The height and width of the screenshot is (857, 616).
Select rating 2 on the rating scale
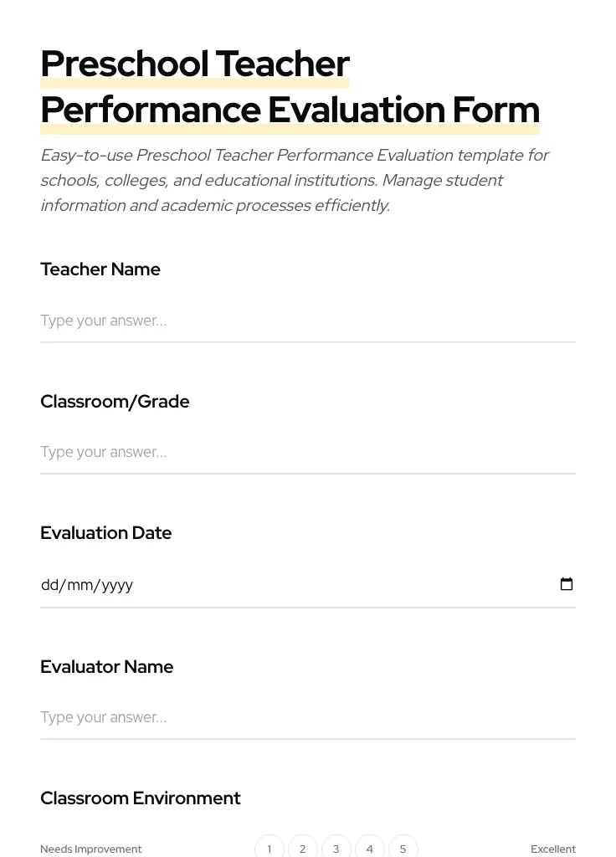[x=302, y=848]
